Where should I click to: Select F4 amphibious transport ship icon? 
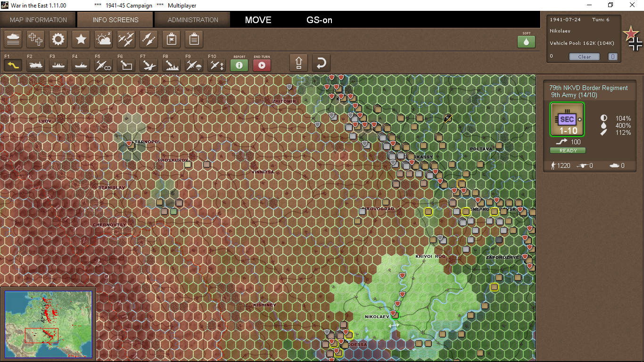[81, 65]
